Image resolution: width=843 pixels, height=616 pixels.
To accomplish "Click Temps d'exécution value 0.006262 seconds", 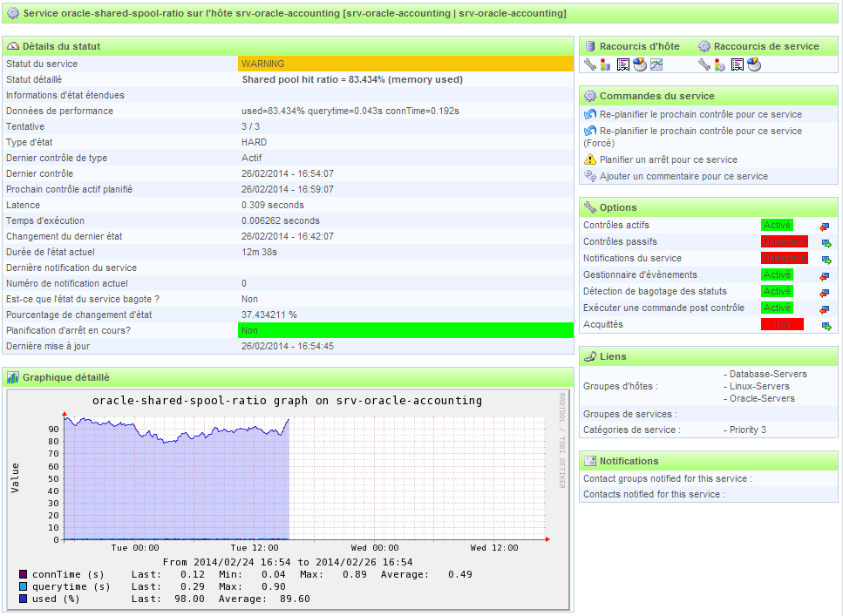I will [x=281, y=220].
